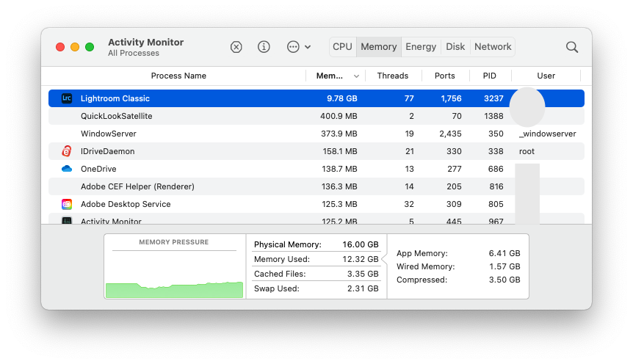The height and width of the screenshot is (364, 633).
Task: Click the 1,756 ports value
Action: pos(451,98)
